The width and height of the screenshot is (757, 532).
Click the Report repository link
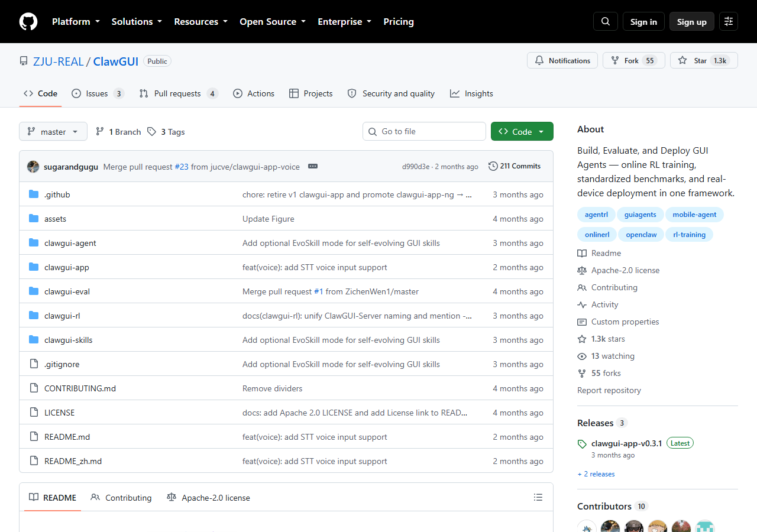click(x=609, y=390)
